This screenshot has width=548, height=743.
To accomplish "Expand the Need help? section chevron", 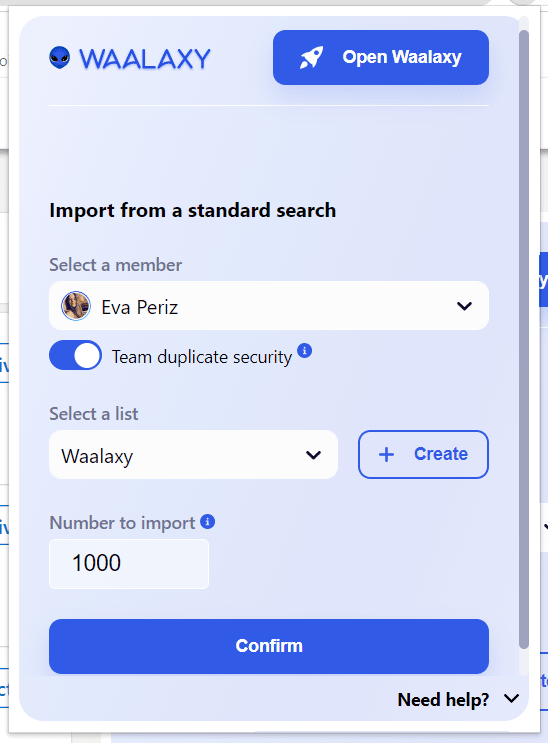I will tap(511, 698).
